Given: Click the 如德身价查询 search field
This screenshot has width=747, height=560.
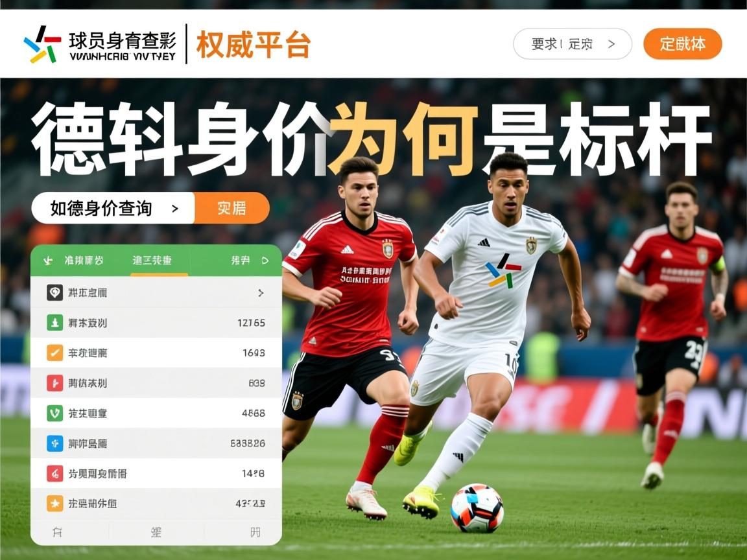Looking at the screenshot, I should [113, 208].
